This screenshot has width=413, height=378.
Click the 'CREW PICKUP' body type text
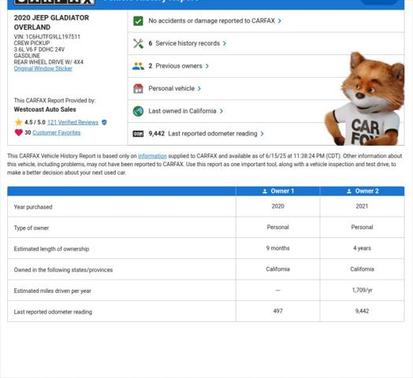tap(32, 43)
